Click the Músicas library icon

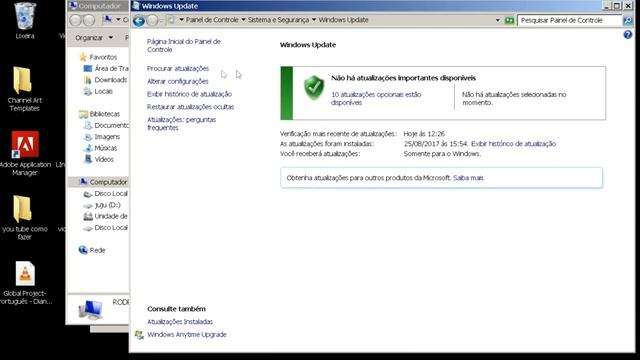[x=88, y=148]
